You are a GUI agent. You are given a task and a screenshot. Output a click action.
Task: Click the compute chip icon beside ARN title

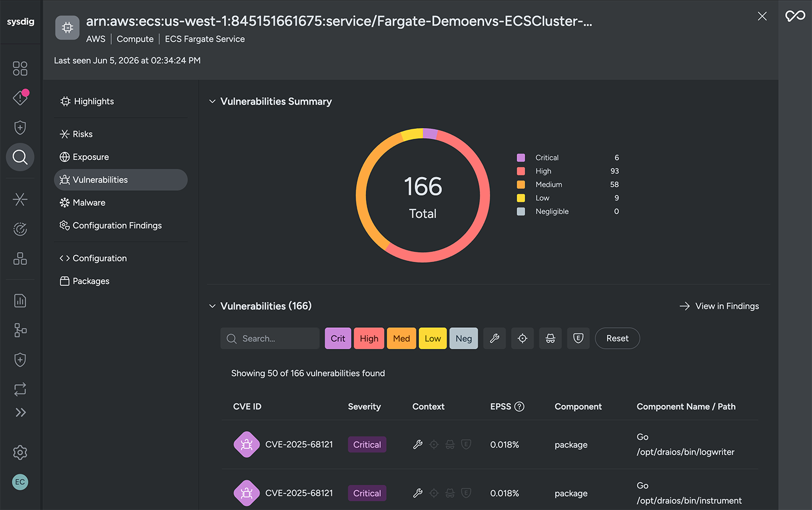[67, 27]
